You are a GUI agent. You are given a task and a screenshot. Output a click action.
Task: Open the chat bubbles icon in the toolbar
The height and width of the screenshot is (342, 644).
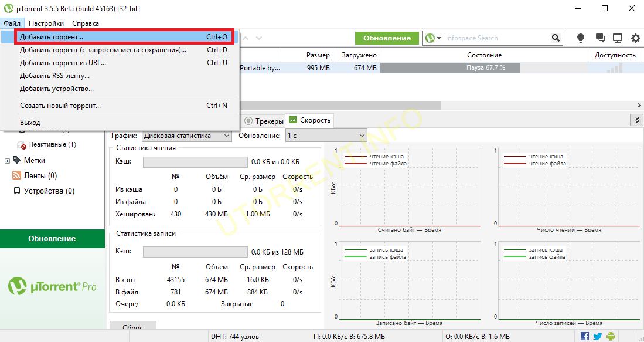[600, 38]
